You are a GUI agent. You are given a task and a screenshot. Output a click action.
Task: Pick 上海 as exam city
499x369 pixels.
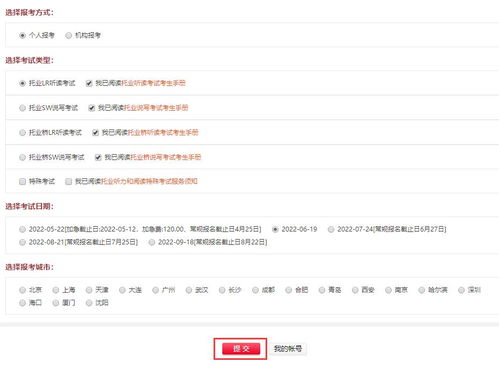point(56,290)
